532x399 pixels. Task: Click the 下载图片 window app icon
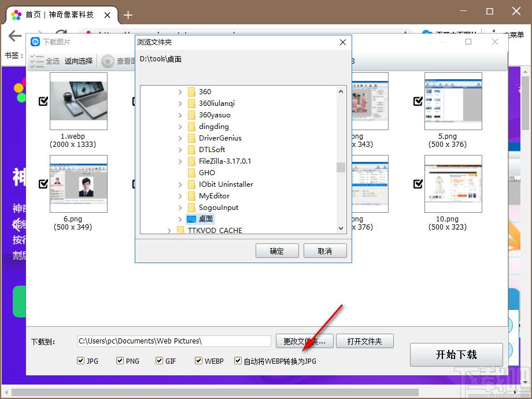35,42
